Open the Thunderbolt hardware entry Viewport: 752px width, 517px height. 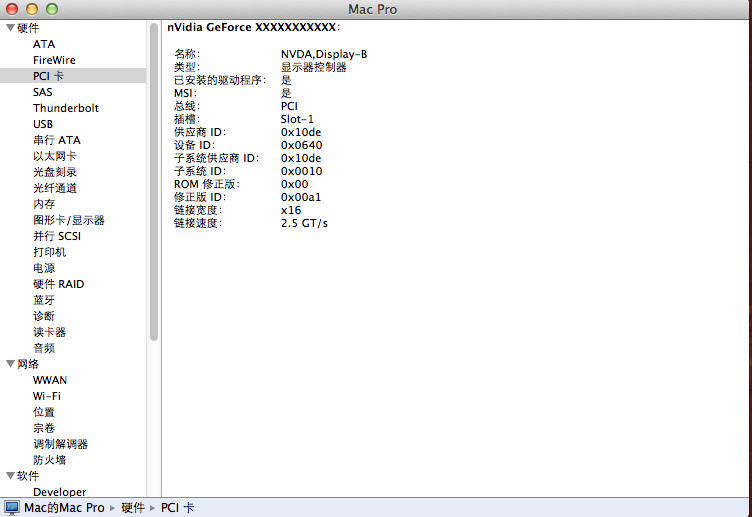tap(66, 108)
